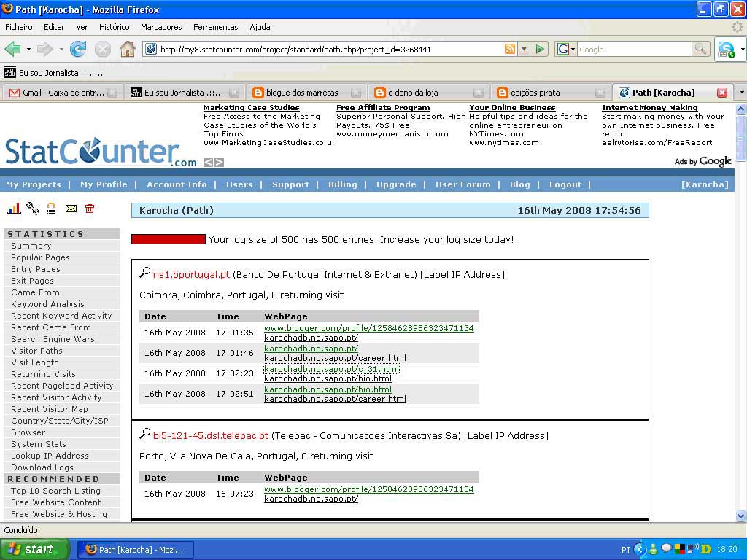Click the previous ad arrow beside the logo
Image resolution: width=747 pixels, height=560 pixels.
tap(208, 163)
